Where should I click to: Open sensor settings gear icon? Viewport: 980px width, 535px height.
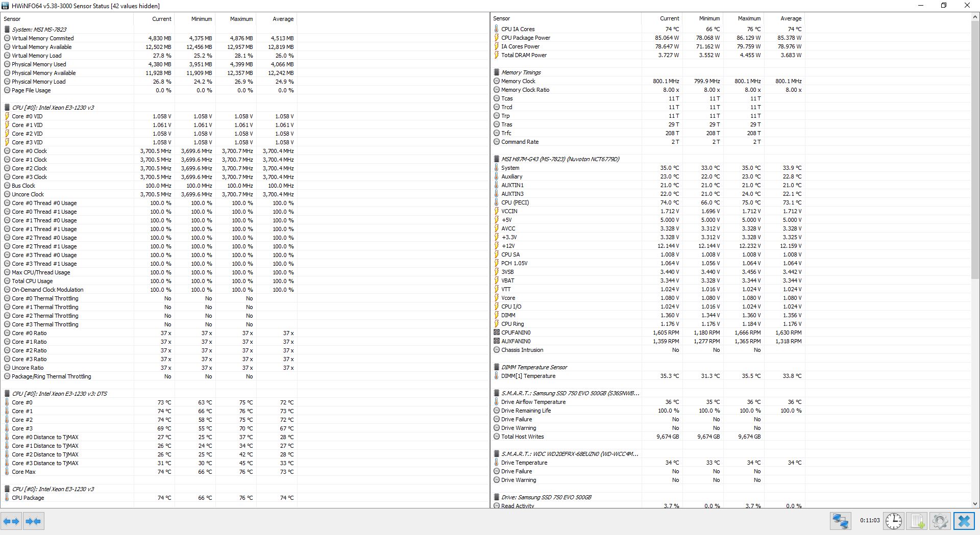[940, 521]
